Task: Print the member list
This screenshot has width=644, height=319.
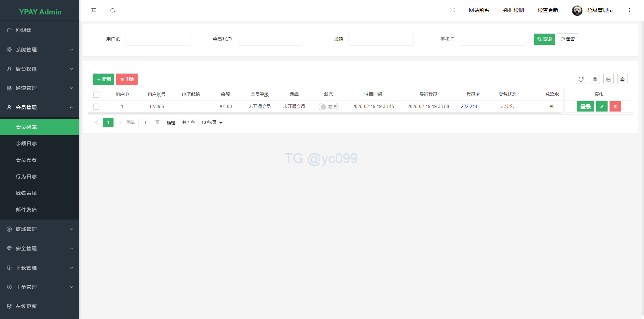Action: pos(609,79)
